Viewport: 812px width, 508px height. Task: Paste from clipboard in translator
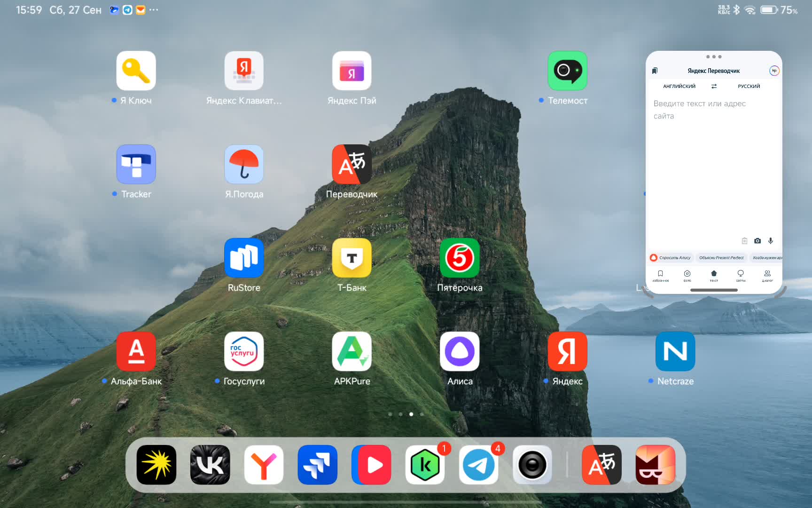click(x=744, y=241)
